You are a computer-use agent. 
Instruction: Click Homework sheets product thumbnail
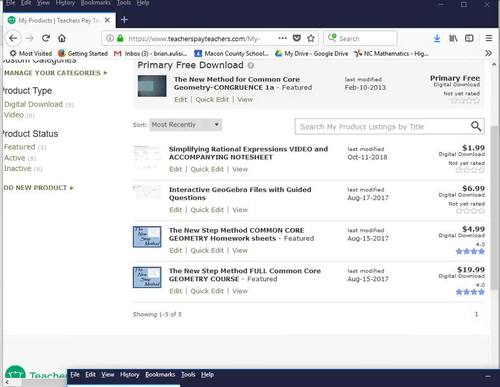pos(147,237)
